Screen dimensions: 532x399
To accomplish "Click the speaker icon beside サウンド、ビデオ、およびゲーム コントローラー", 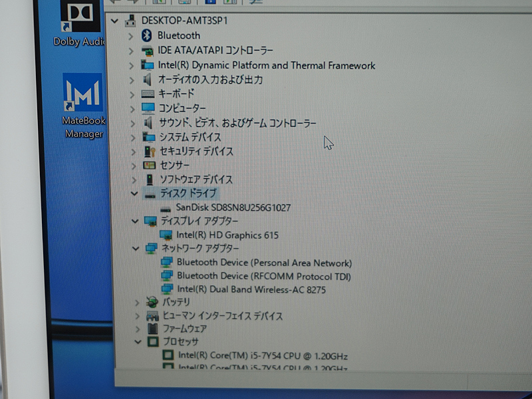I will pyautogui.click(x=148, y=122).
